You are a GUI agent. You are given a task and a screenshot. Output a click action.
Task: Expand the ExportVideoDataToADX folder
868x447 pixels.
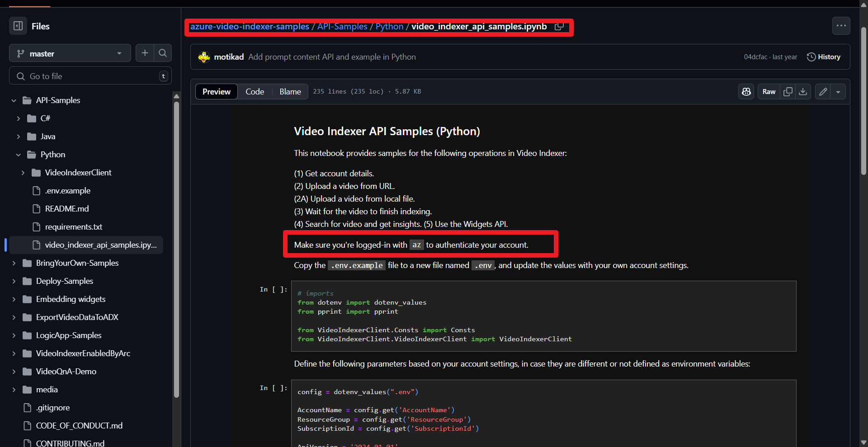[x=14, y=317]
